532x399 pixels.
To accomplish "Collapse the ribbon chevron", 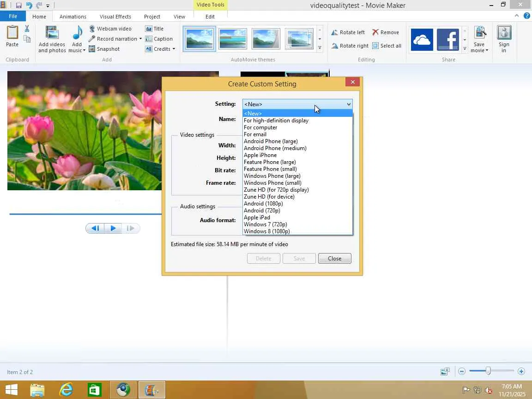I will point(517,16).
